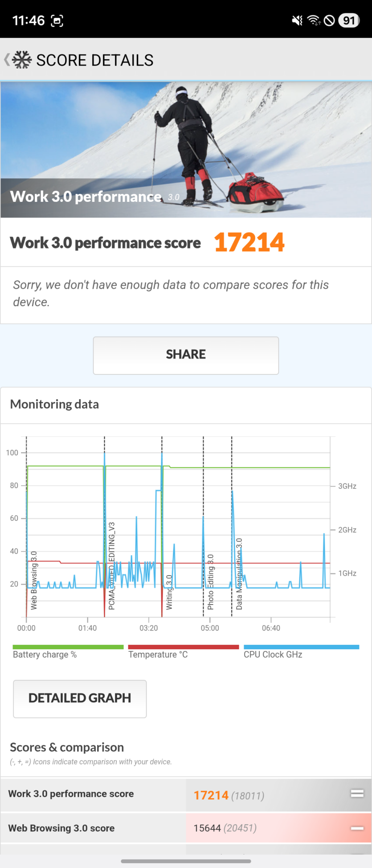Image resolution: width=372 pixels, height=868 pixels.
Task: Tap the minus comparison icon on Web Browsing row
Action: pyautogui.click(x=357, y=828)
